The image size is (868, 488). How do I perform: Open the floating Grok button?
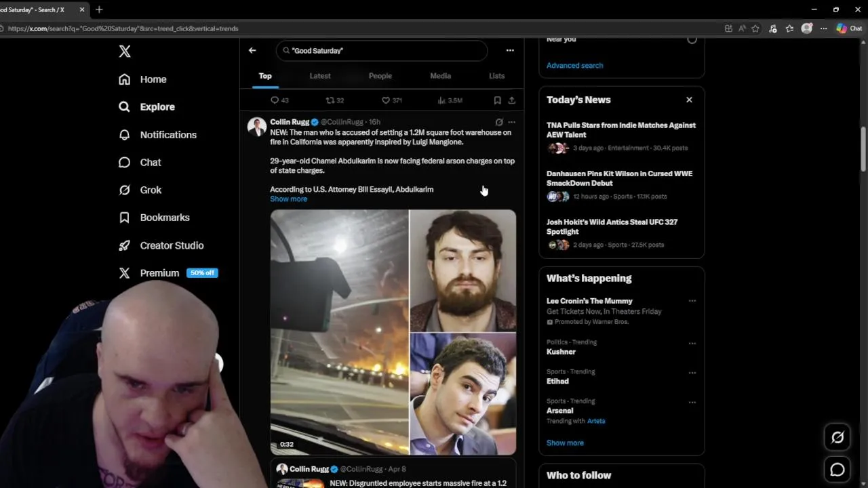click(x=837, y=438)
